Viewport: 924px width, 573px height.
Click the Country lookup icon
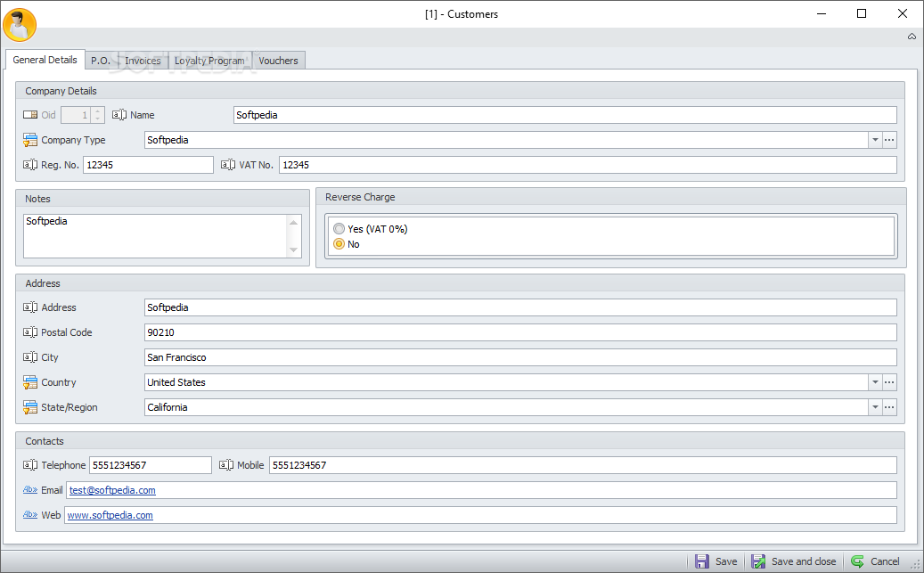30,382
